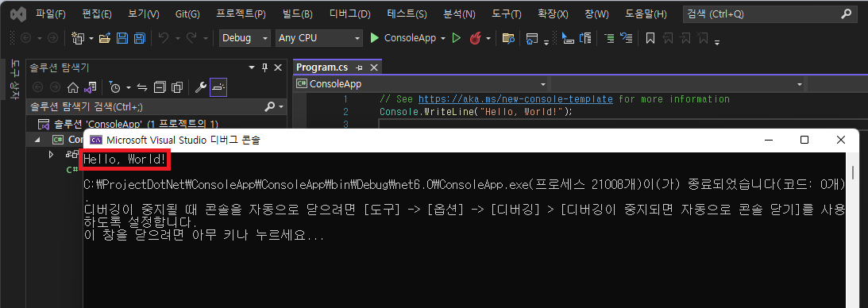Image resolution: width=868 pixels, height=308 pixels.
Task: Click the Open File folder icon
Action: coord(105,38)
